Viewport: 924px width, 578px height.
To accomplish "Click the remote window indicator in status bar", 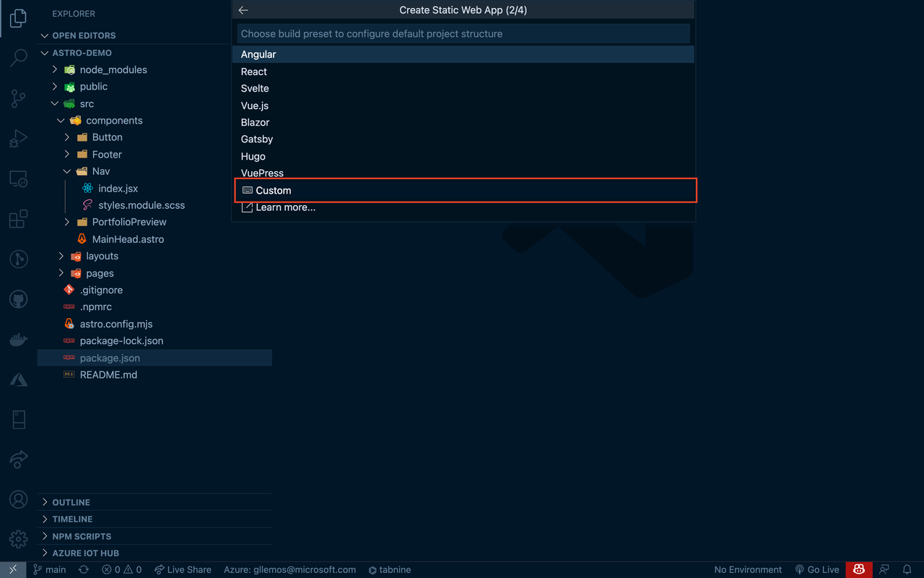I will (x=13, y=569).
